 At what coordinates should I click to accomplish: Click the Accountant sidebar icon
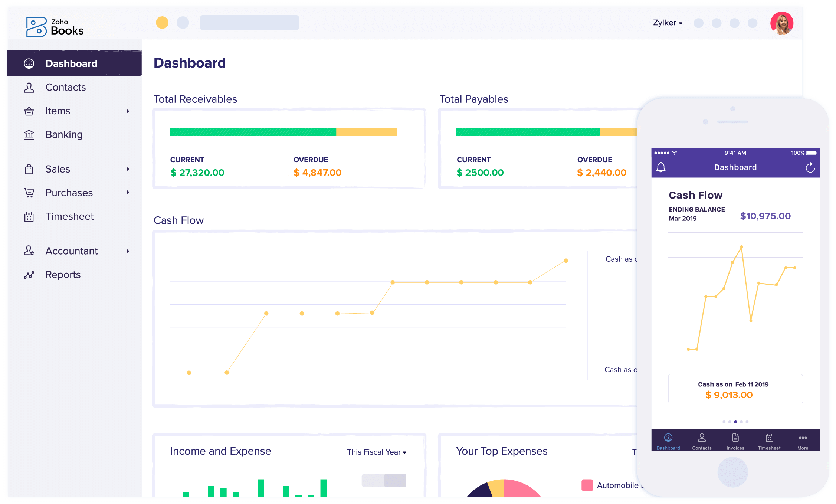[29, 251]
